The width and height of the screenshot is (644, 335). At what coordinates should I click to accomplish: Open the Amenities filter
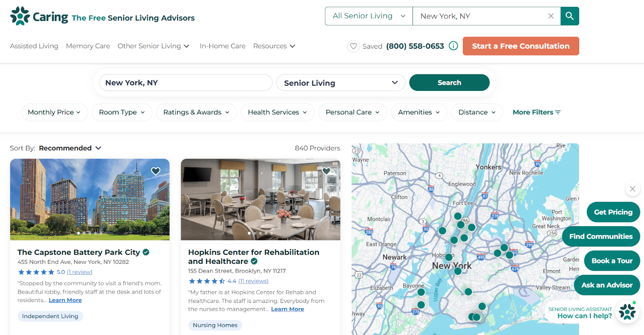coord(419,112)
